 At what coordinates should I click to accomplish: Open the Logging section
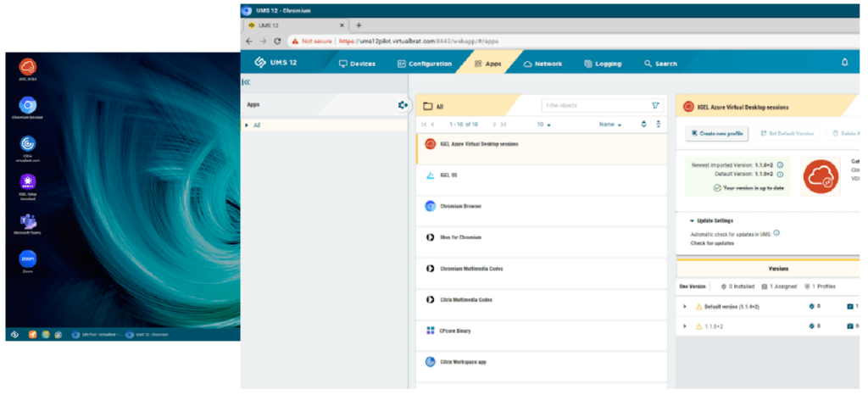pyautogui.click(x=603, y=64)
